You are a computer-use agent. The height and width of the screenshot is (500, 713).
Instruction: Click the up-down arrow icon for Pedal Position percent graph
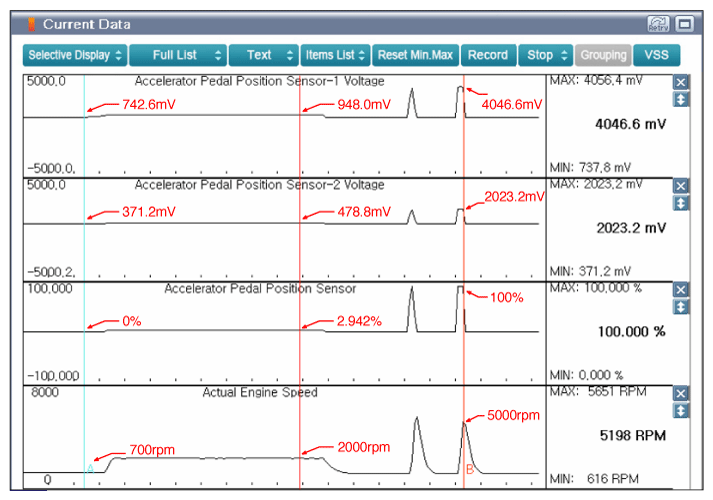tap(681, 307)
